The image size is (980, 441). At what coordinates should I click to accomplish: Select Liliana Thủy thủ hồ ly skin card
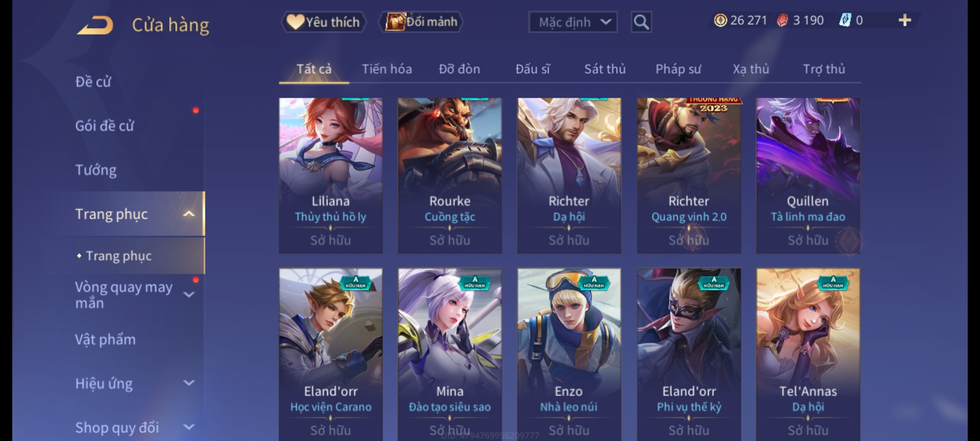pyautogui.click(x=331, y=176)
